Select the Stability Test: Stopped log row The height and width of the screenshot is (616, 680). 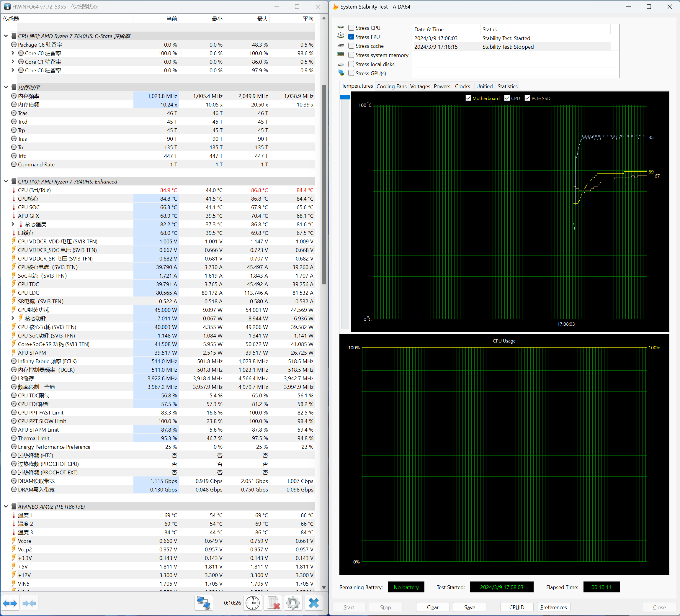coord(512,47)
